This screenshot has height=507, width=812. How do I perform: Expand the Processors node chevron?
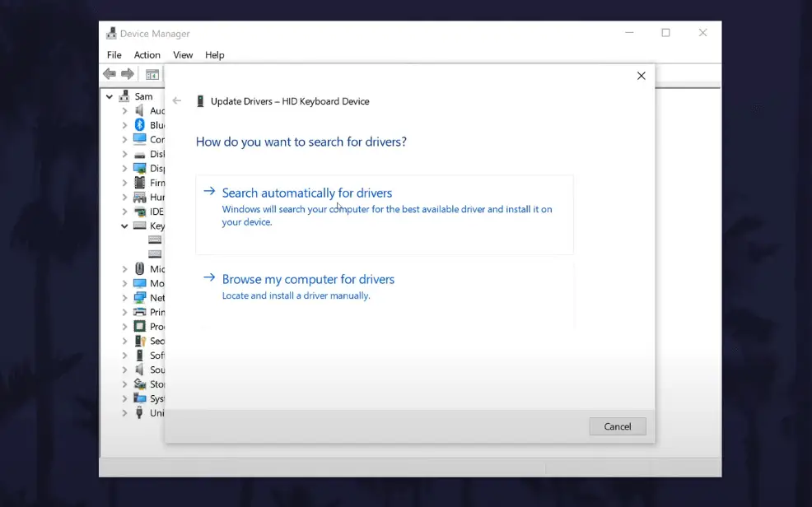124,327
